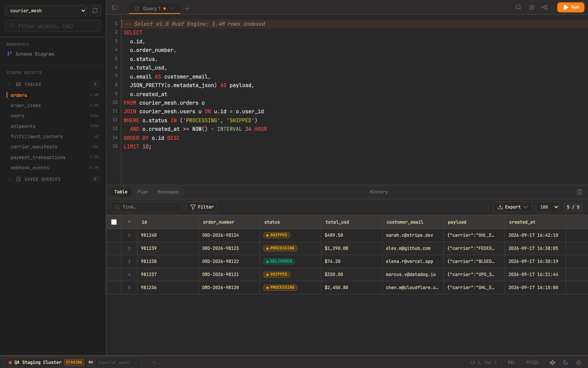588x368 pixels.
Task: Click the MYSQL indicator in status bar
Action: click(x=533, y=362)
